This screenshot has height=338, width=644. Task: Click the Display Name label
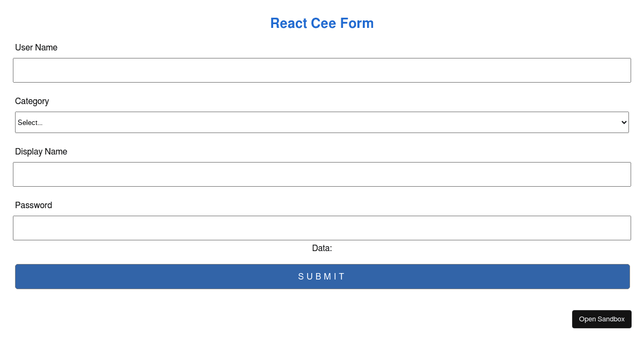coord(41,151)
